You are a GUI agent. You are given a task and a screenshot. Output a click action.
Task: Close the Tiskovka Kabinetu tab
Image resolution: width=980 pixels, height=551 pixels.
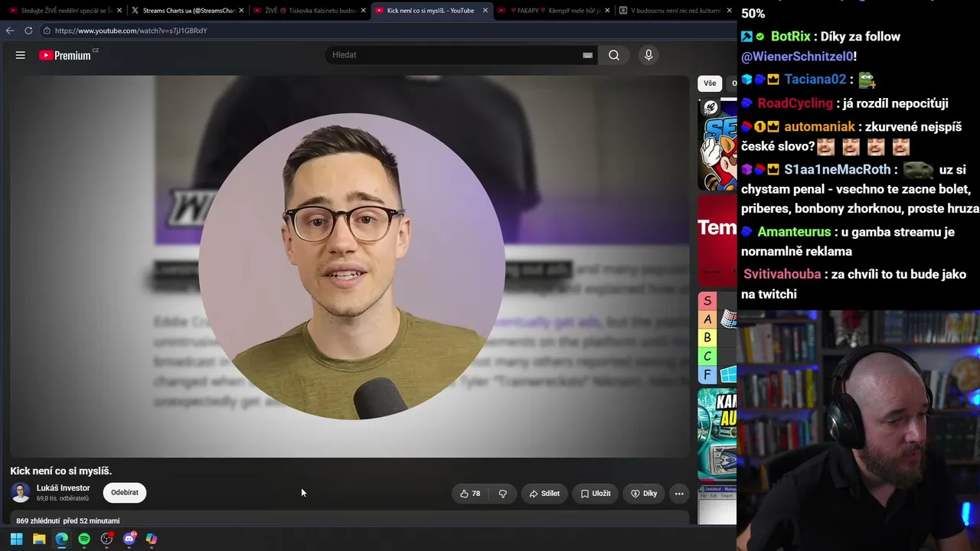363,11
